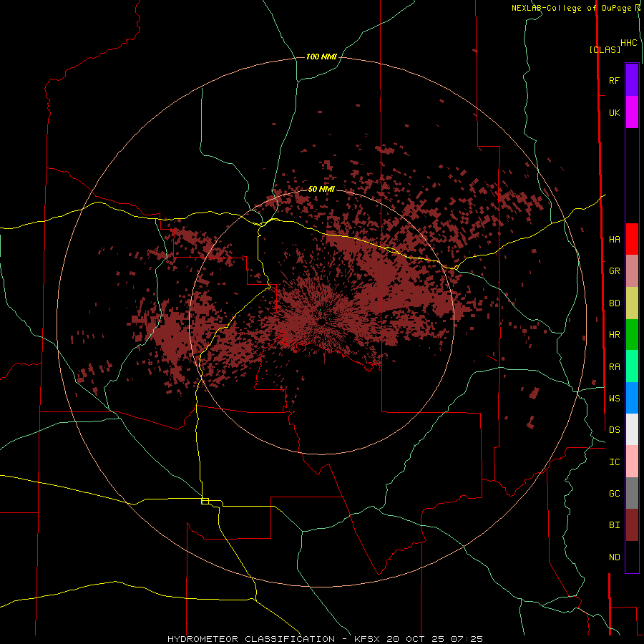
Task: Click the BI dark red legend swatch
Action: click(x=632, y=525)
